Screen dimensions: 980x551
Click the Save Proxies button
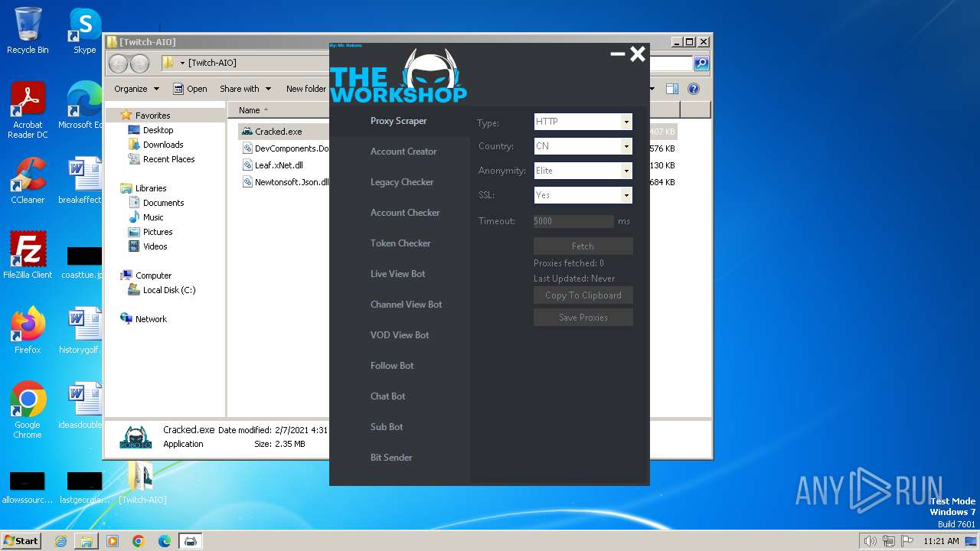tap(583, 318)
